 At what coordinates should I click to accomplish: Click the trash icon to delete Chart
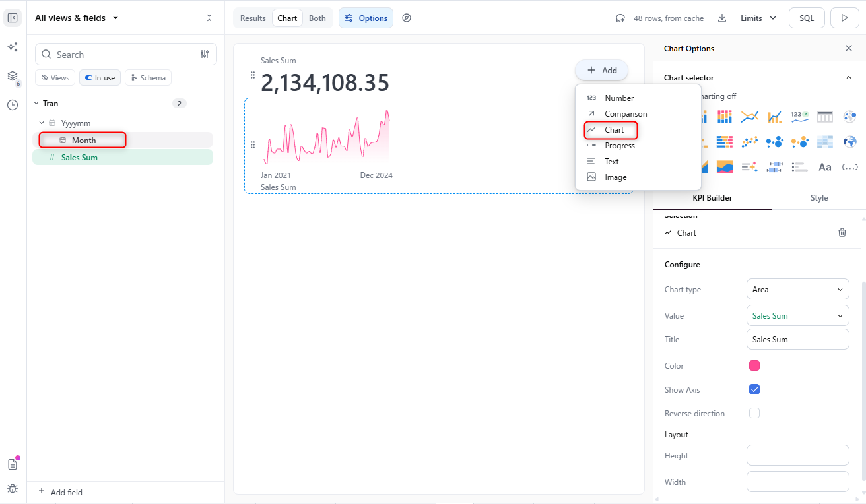pyautogui.click(x=842, y=232)
